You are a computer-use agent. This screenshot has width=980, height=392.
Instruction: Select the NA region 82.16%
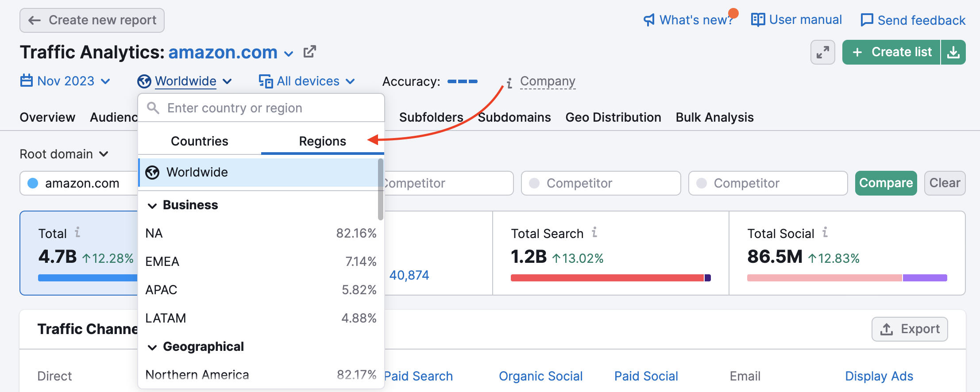point(261,233)
